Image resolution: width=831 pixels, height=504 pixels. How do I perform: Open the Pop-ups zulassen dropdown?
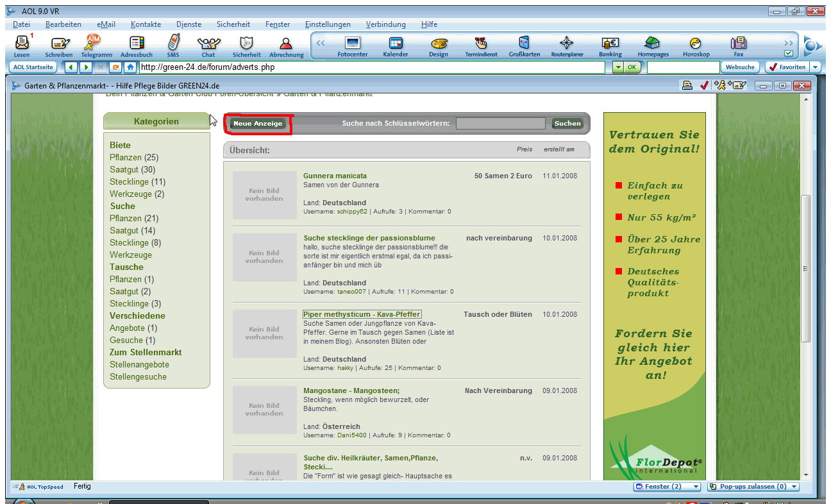794,487
